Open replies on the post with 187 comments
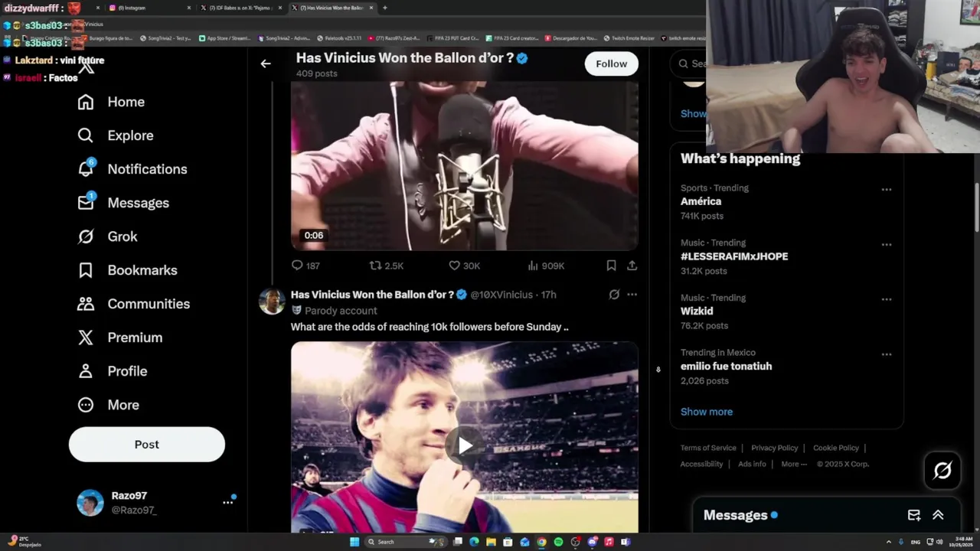 coord(305,266)
